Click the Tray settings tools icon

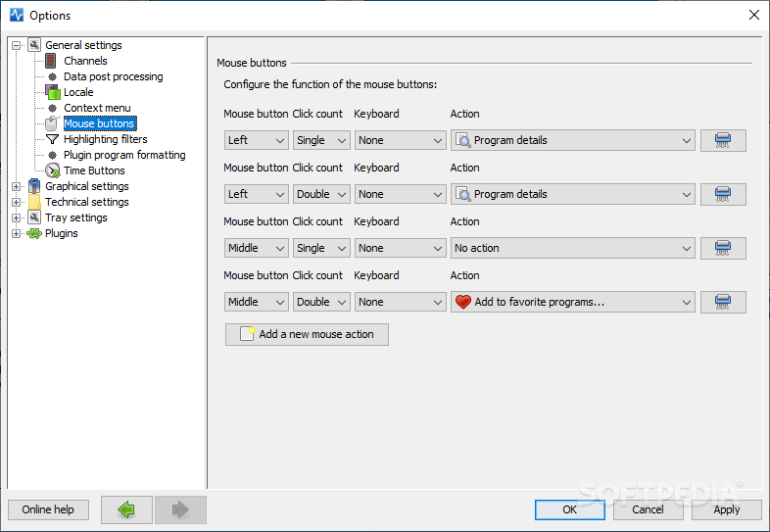(34, 218)
